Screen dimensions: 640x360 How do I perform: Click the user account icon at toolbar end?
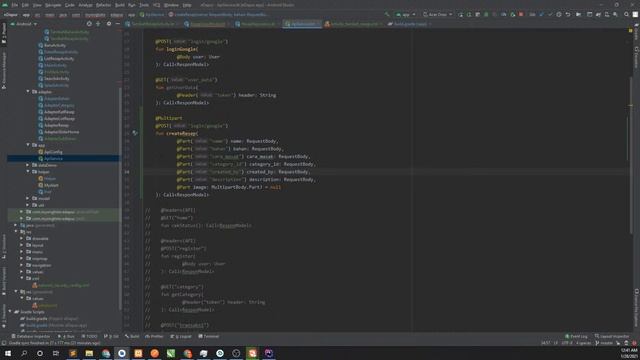pyautogui.click(x=635, y=14)
